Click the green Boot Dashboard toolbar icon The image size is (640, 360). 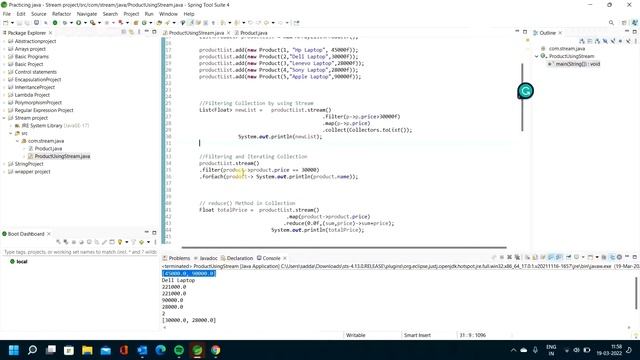(55, 23)
